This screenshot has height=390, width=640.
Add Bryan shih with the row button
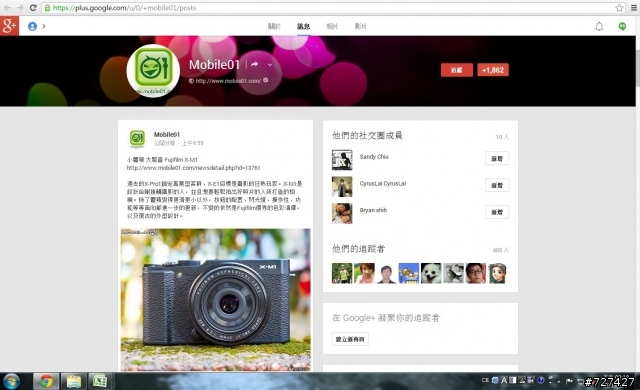tap(497, 212)
